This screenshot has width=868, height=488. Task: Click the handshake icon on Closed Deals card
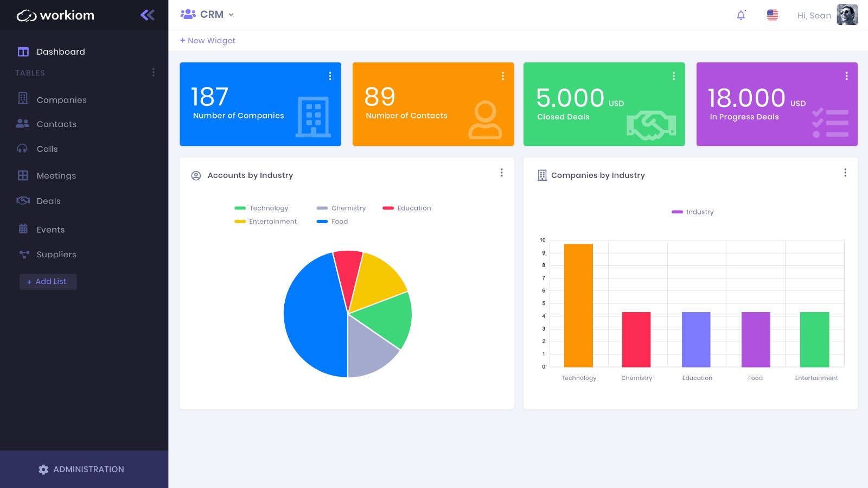[x=651, y=125]
